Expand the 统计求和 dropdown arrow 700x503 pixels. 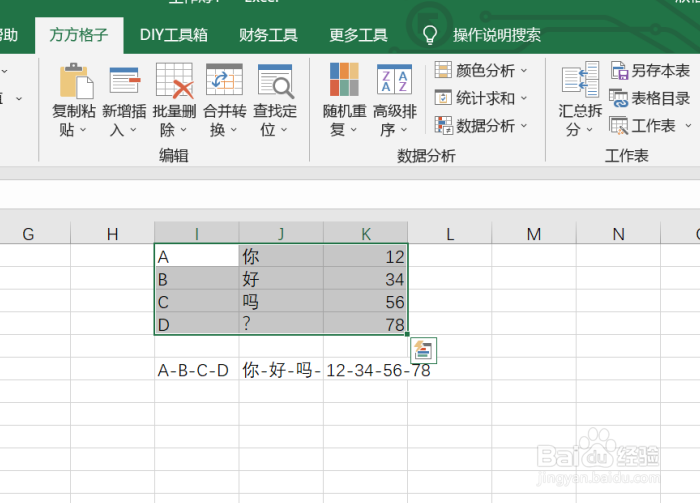point(524,98)
